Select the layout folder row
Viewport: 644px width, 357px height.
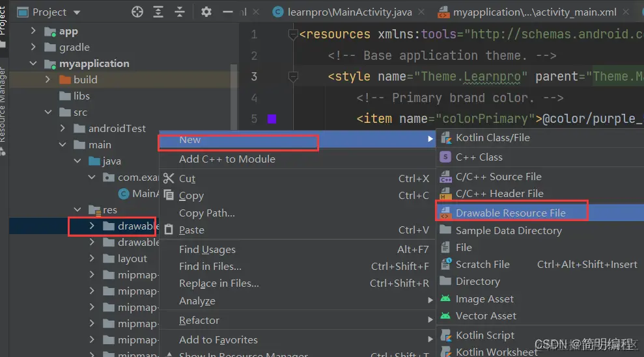(x=125, y=259)
